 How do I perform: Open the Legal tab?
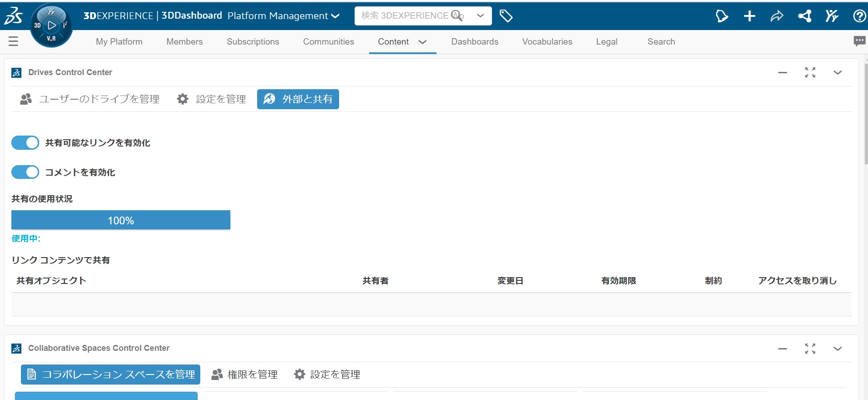coord(607,41)
